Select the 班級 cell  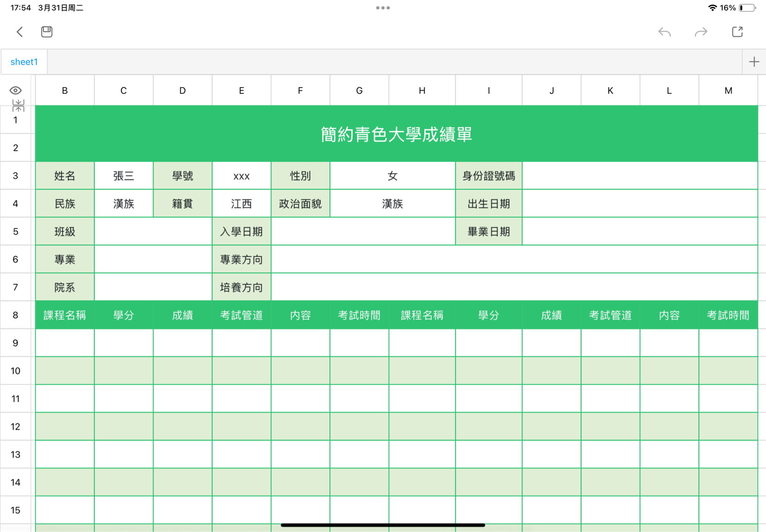point(65,231)
